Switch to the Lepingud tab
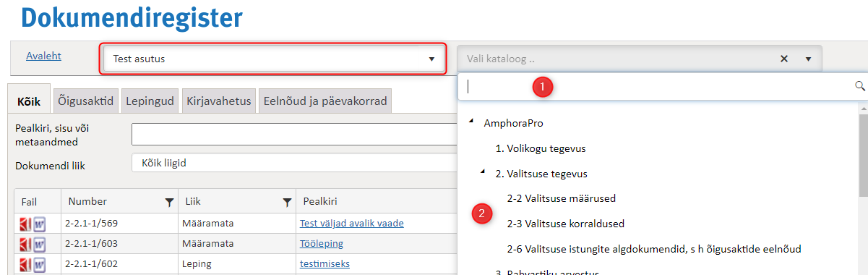Image resolution: width=868 pixels, height=275 pixels. [x=150, y=101]
